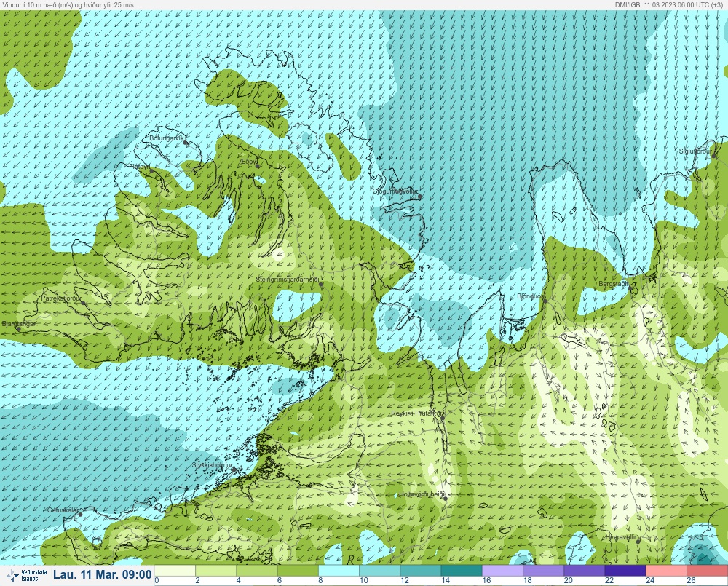Select the 16–18 m/s lavender swatch
728x586 pixels.
tap(502, 570)
